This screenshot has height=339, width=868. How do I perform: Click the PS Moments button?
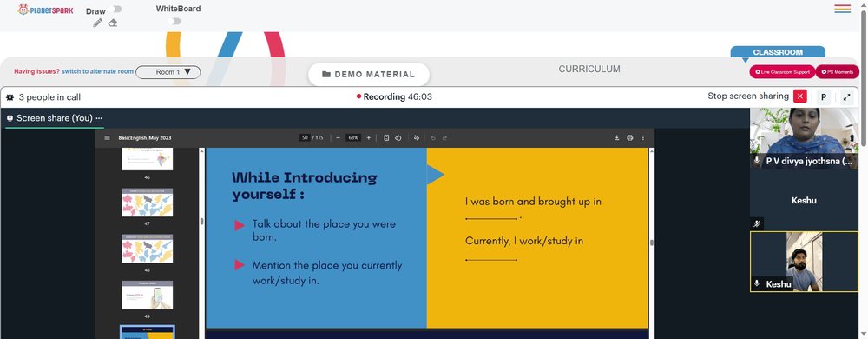click(838, 72)
